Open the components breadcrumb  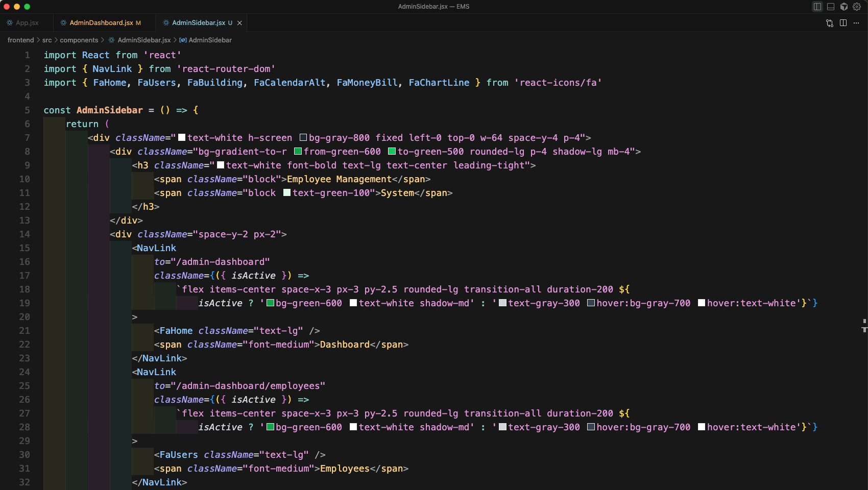pos(79,40)
